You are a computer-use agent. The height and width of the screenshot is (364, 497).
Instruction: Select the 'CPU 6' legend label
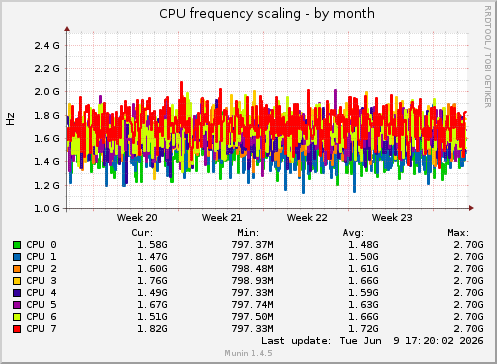41,317
